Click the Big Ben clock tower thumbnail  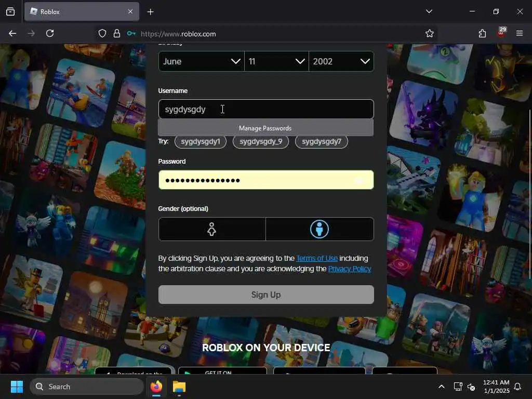pos(94,307)
